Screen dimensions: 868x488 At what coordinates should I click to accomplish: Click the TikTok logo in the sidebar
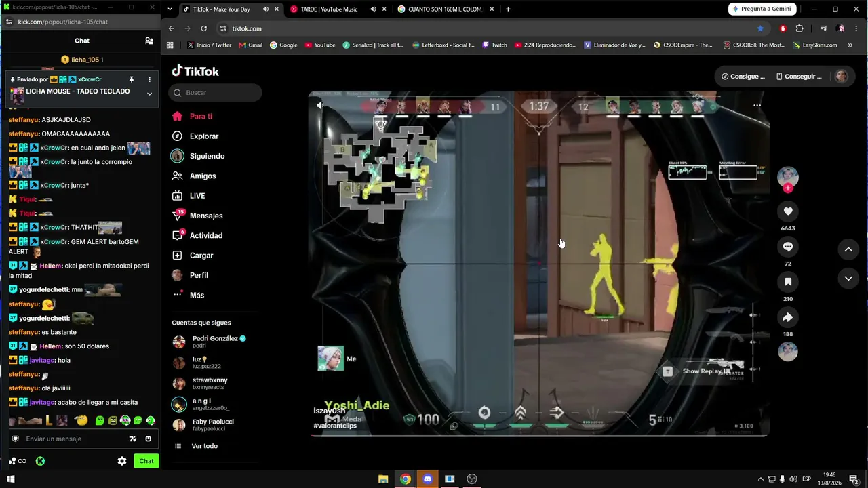click(x=195, y=71)
